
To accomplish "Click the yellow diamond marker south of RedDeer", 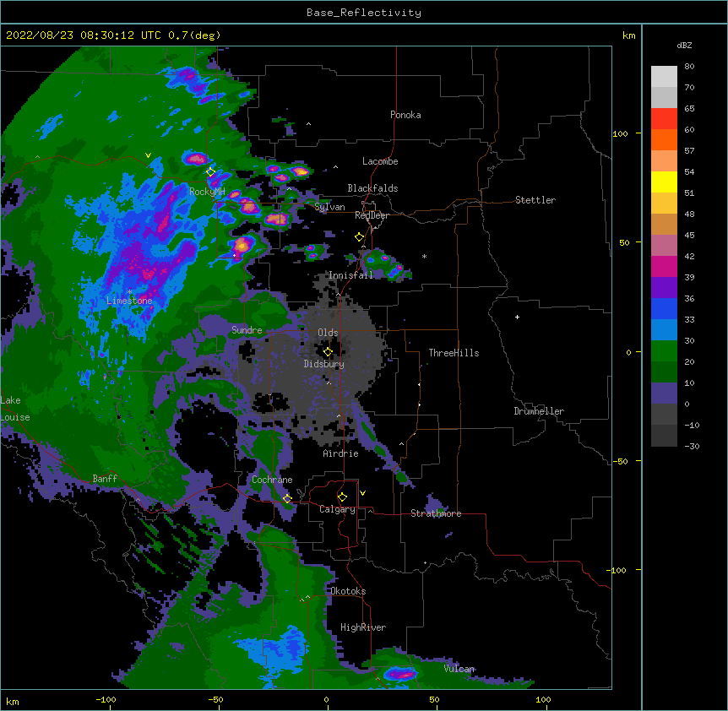I will point(360,237).
